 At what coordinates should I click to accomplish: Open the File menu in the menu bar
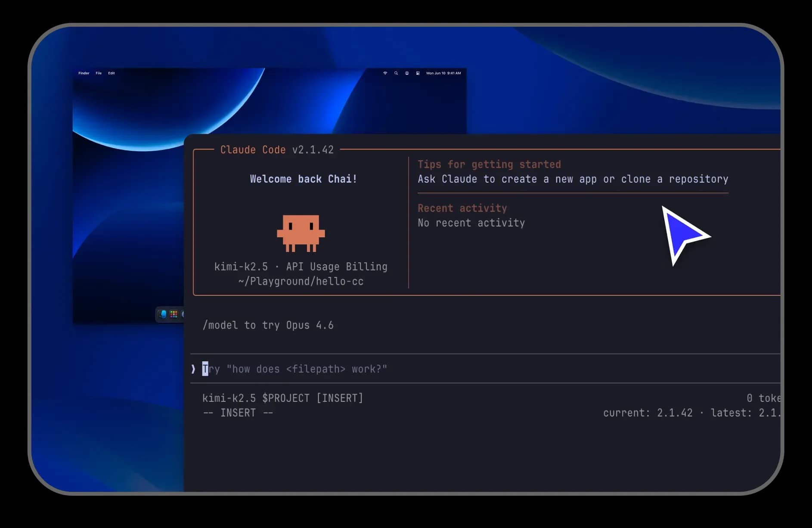pyautogui.click(x=99, y=73)
